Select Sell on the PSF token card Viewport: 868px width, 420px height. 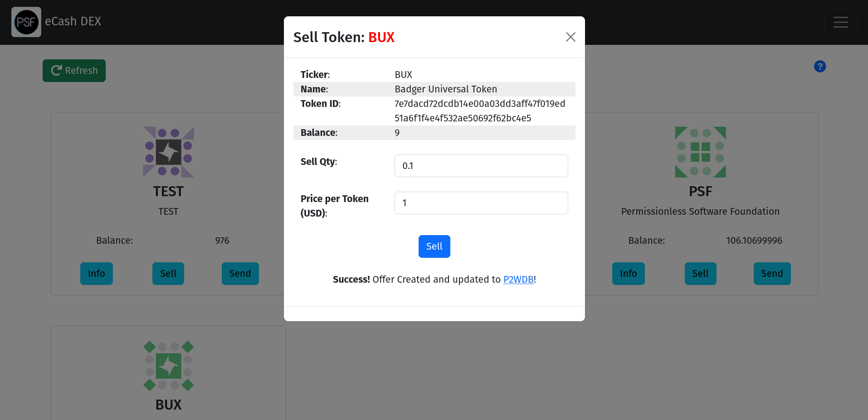coord(700,273)
